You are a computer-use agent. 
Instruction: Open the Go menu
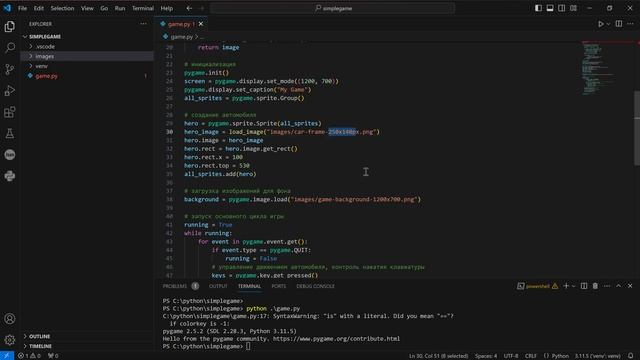click(104, 8)
